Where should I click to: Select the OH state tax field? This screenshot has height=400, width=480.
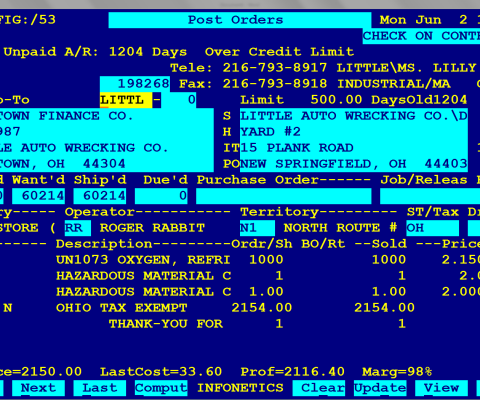click(433, 228)
